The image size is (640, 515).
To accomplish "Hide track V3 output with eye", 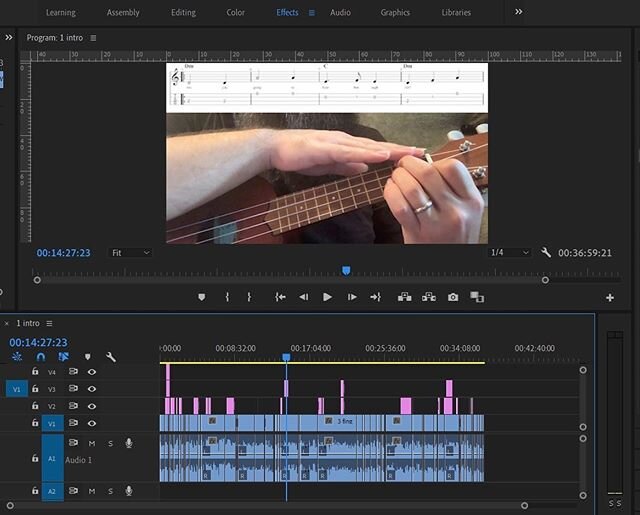I will 92,389.
